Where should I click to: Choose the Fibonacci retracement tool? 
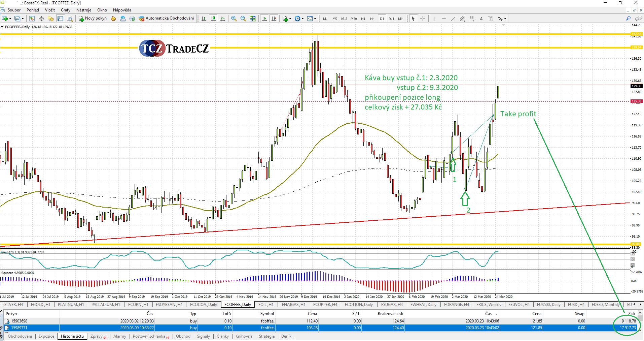tap(472, 19)
